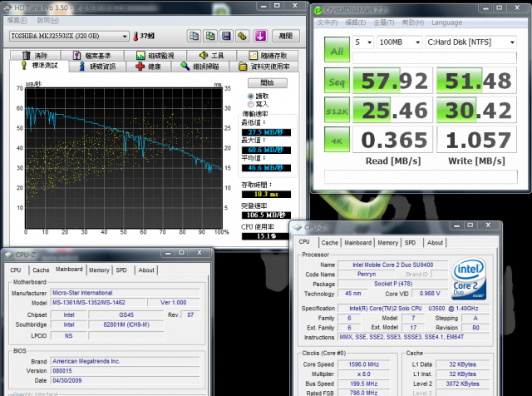Click the save floppy icon in HD Tune

click(226, 36)
